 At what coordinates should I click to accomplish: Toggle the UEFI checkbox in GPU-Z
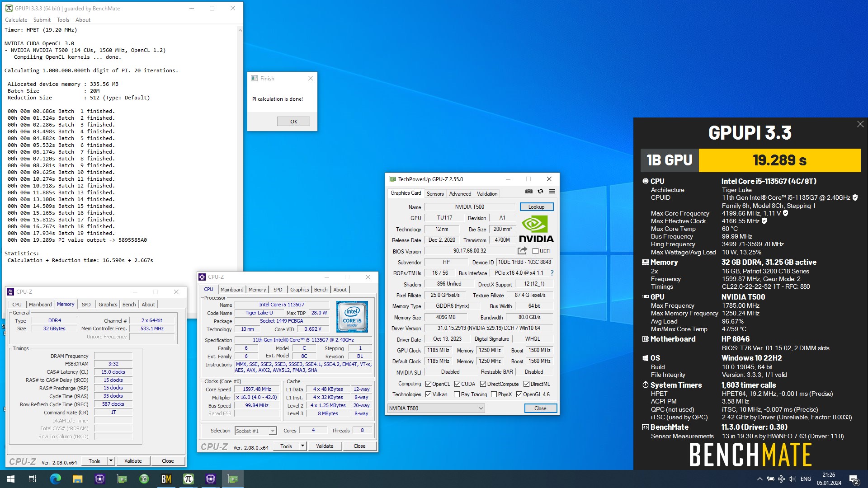click(535, 251)
